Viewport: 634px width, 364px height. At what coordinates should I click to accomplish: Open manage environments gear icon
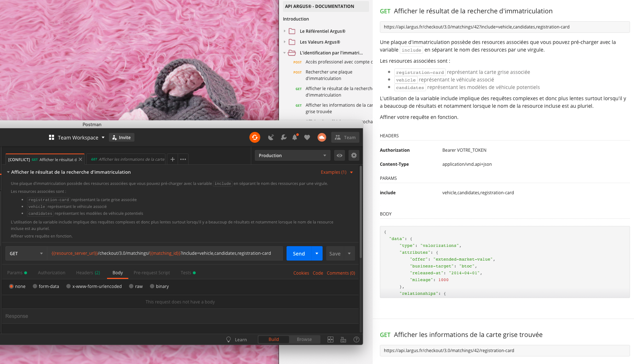pos(354,155)
